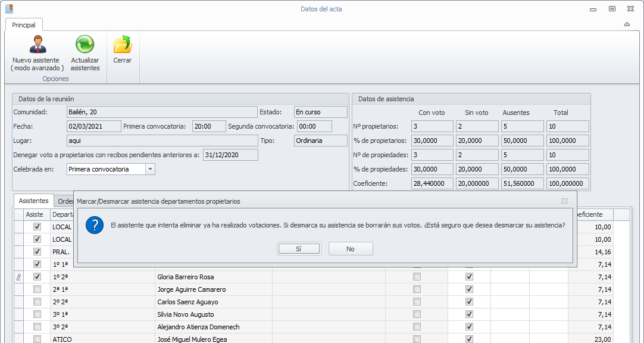Open the Celebrada en dropdown
The width and height of the screenshot is (644, 343).
pos(150,169)
